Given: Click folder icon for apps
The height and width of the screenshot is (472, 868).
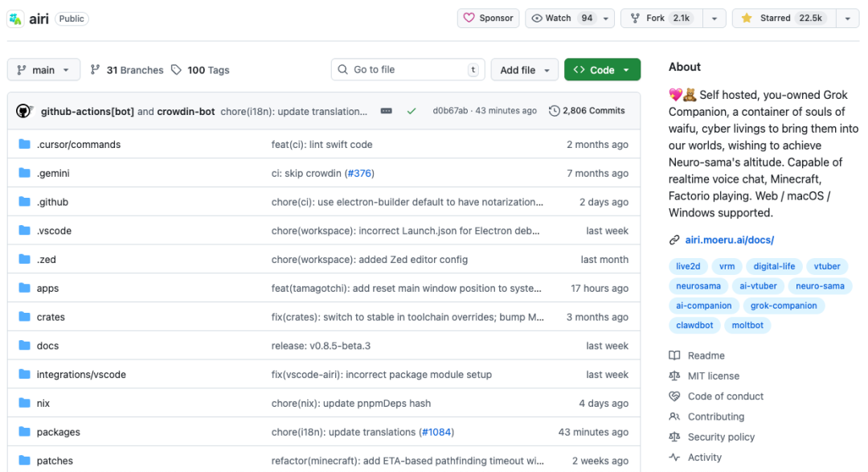Looking at the screenshot, I should point(24,288).
